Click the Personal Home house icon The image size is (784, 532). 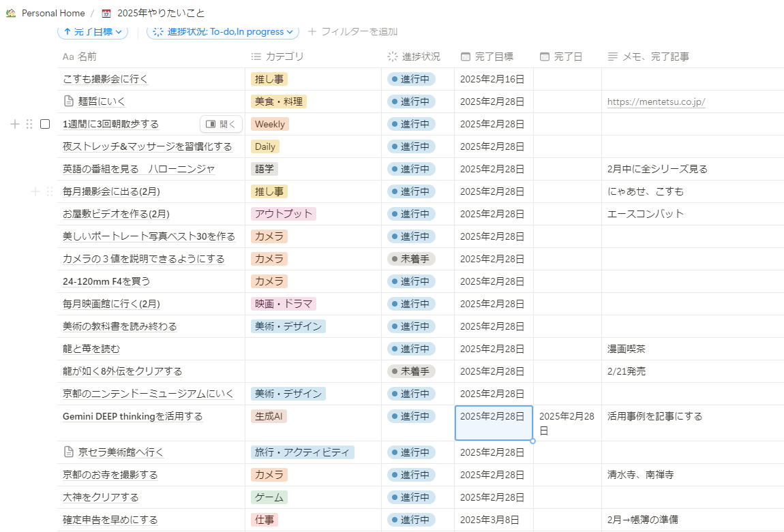pos(11,14)
